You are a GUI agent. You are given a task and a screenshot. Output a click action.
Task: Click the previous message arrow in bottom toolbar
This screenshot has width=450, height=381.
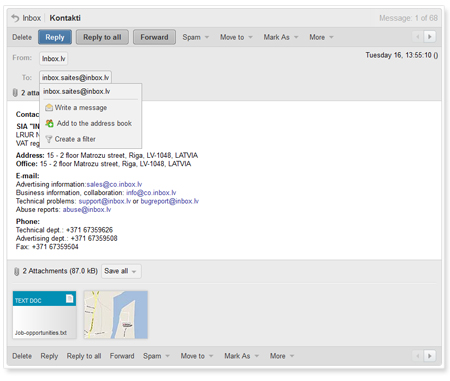coord(418,356)
